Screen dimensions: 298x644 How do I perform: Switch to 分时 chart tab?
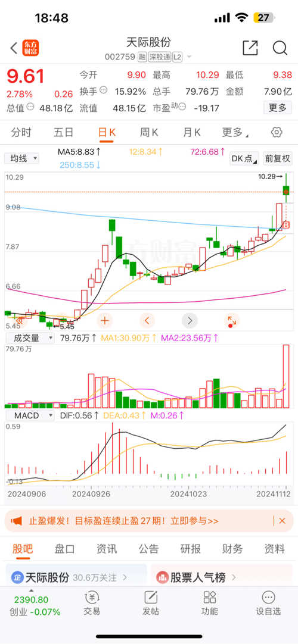point(21,132)
